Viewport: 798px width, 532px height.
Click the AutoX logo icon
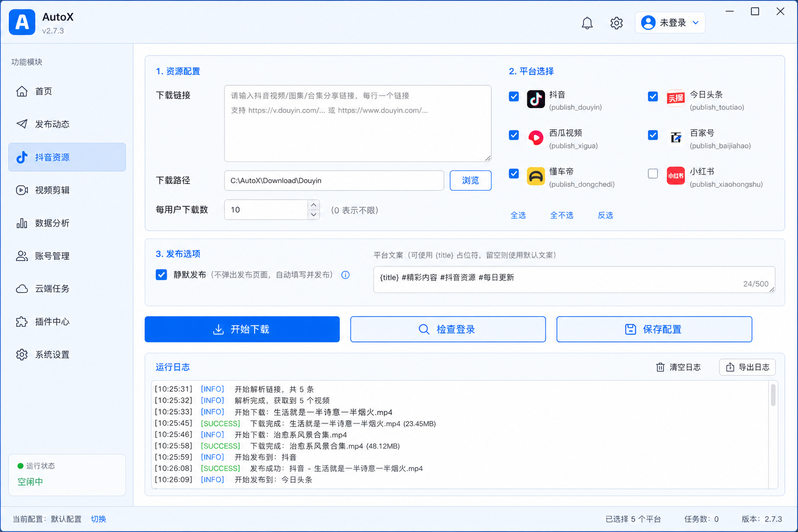tap(22, 22)
